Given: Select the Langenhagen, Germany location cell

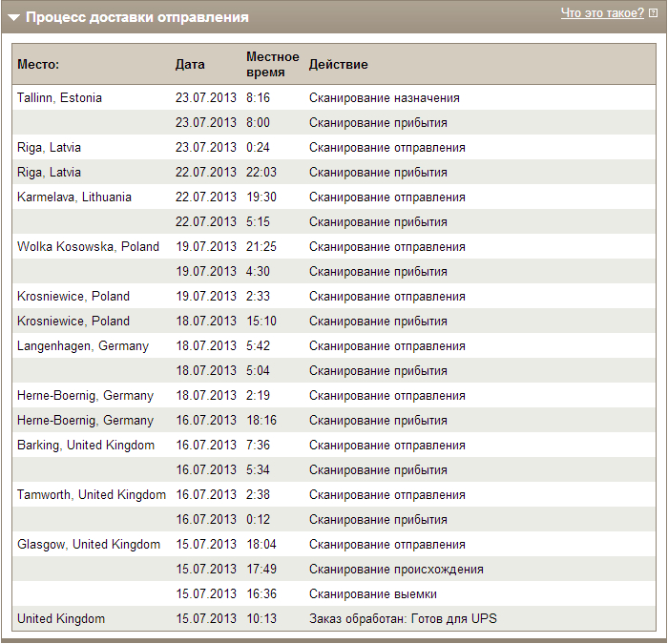Looking at the screenshot, I should (83, 345).
